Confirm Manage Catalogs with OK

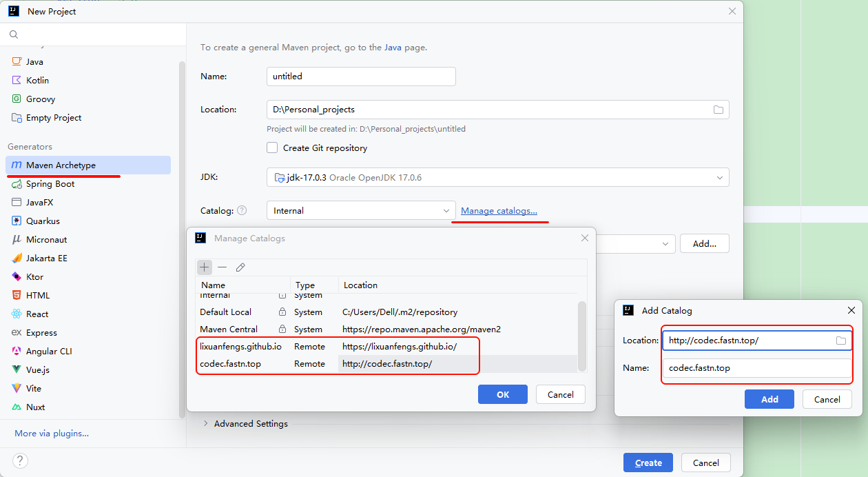click(503, 394)
